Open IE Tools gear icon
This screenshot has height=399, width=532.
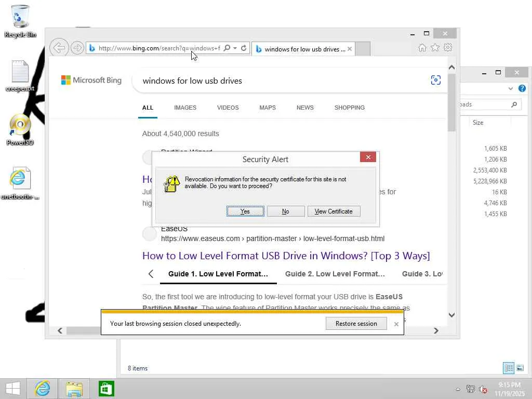click(x=448, y=47)
